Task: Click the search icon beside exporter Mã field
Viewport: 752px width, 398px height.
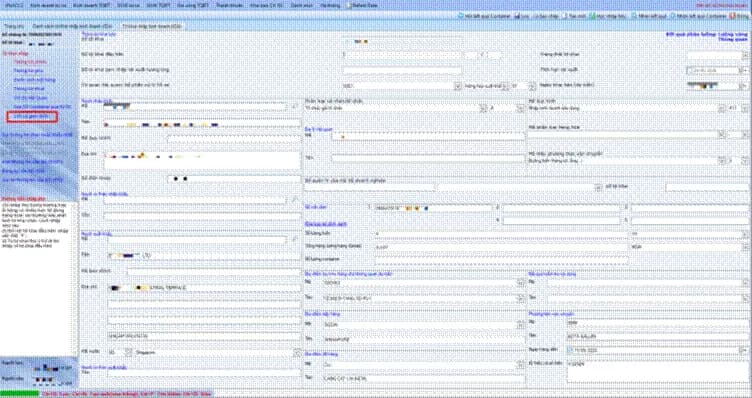Action: pos(295,238)
